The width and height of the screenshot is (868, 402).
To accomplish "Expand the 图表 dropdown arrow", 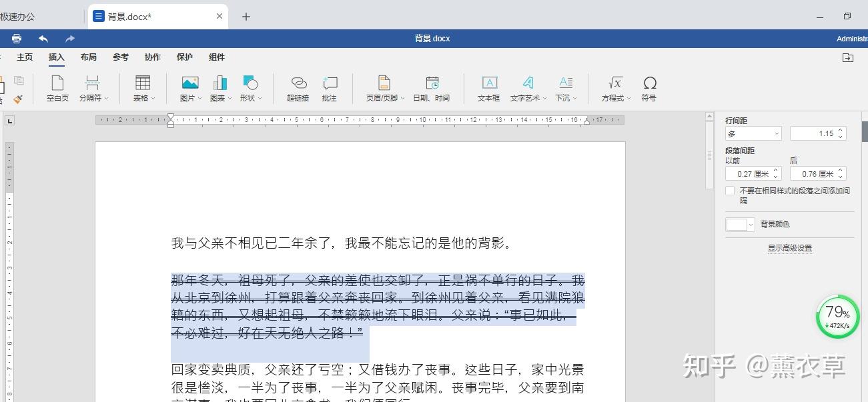I will point(230,99).
